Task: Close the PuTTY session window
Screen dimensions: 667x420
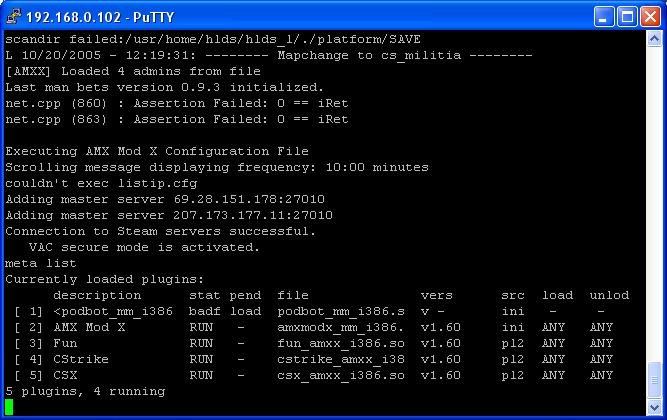Action: (650, 17)
